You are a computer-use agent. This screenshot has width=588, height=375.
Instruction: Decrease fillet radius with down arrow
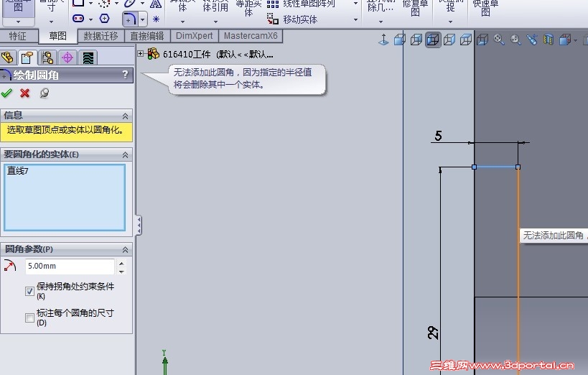[121, 271]
